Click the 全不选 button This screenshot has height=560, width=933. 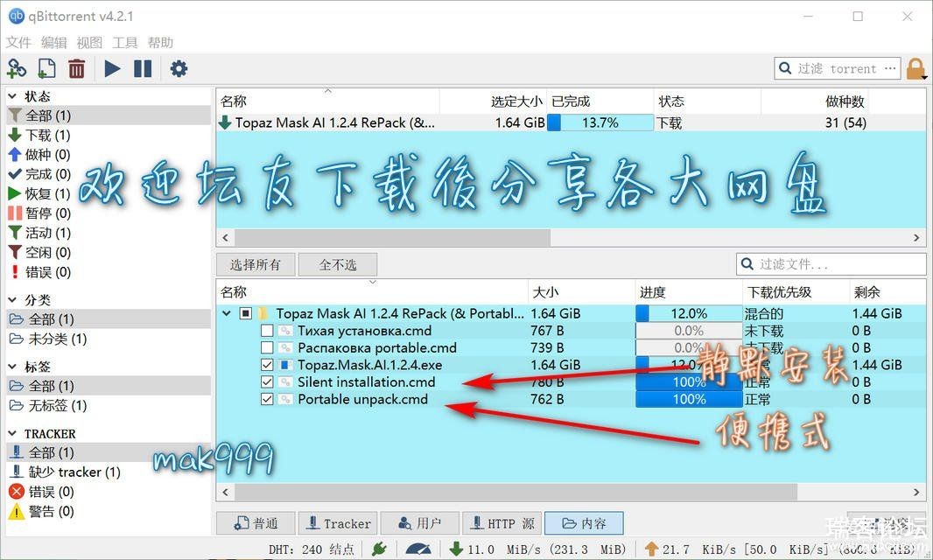337,265
